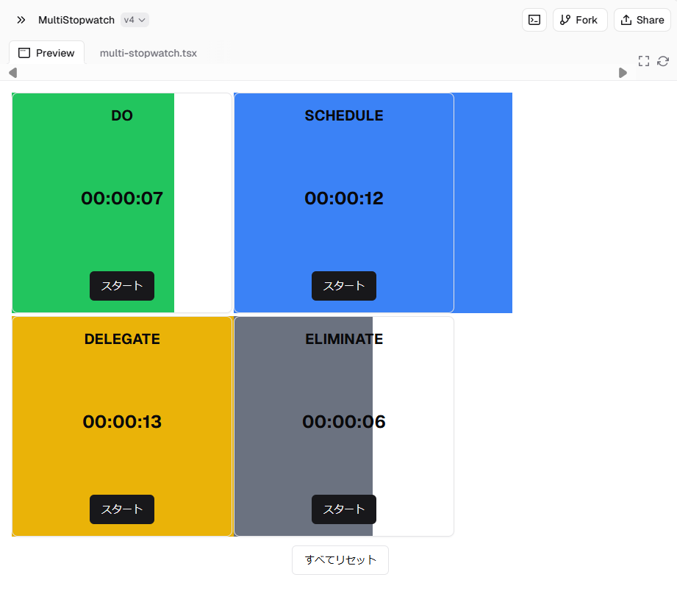Expand the sidebar with double chevron icon
677x616 pixels.
click(21, 20)
